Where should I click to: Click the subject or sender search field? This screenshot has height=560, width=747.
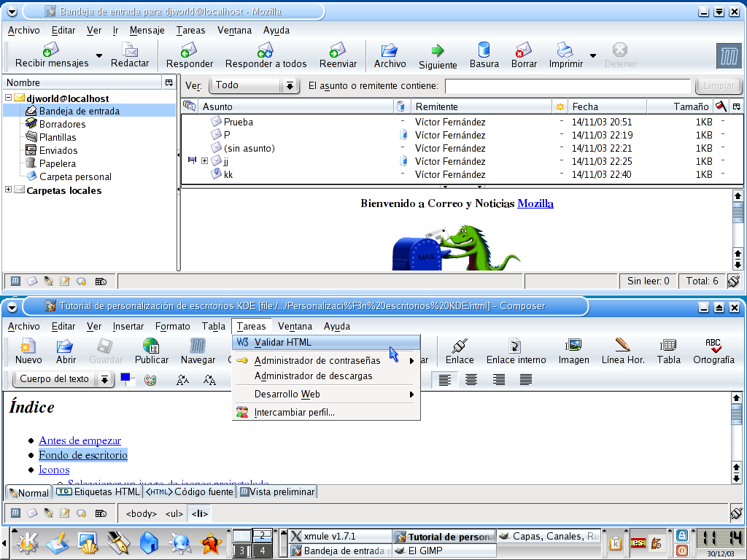click(568, 86)
